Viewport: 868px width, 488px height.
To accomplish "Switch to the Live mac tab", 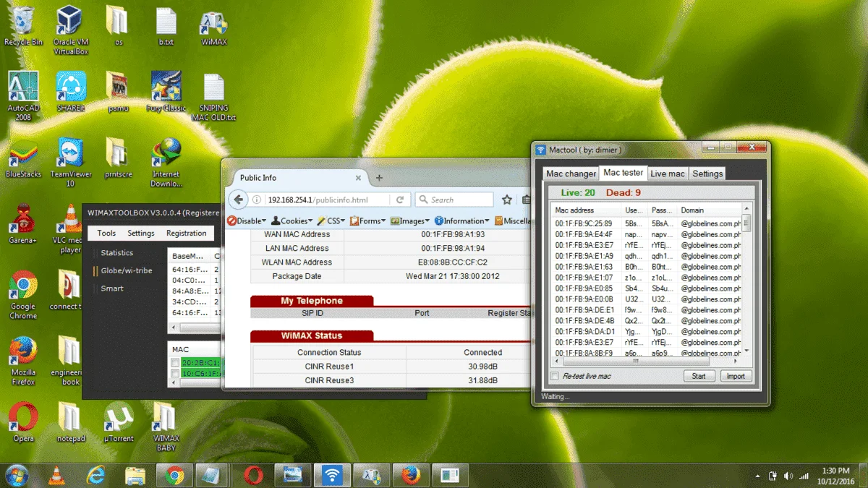I will (667, 174).
